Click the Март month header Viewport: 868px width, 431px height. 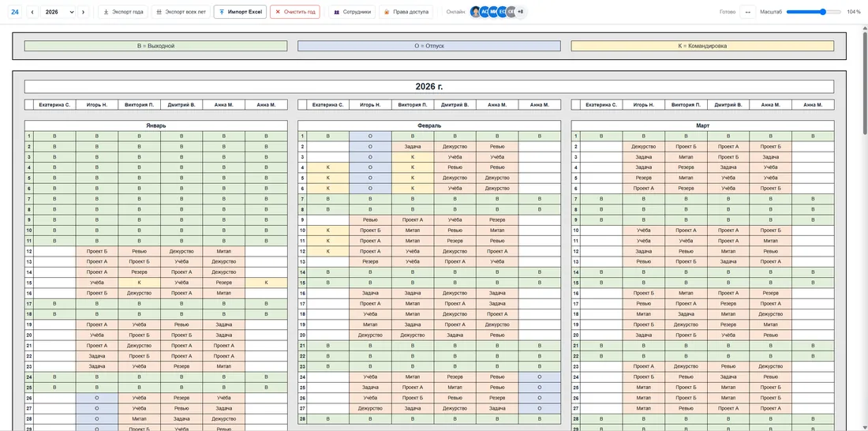[x=702, y=126]
